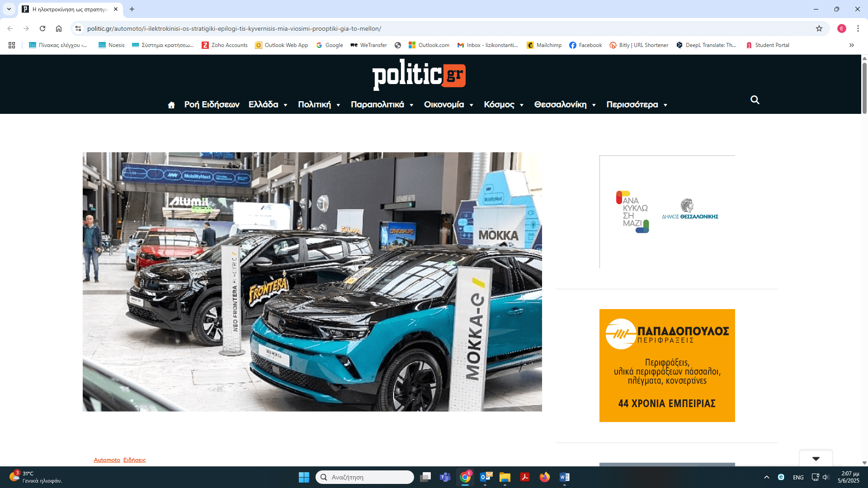Open the WeTransfer bookmark
This screenshot has width=868, height=488.
coord(369,45)
